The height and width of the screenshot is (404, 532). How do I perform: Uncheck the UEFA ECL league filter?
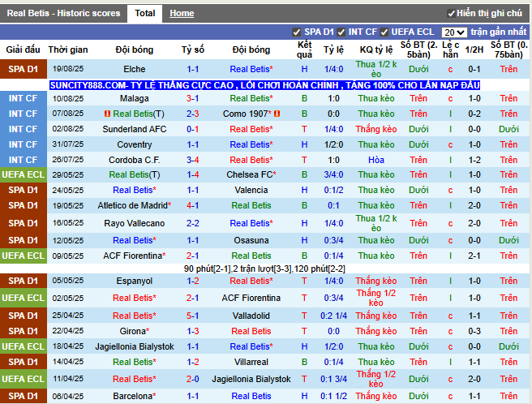(x=384, y=32)
